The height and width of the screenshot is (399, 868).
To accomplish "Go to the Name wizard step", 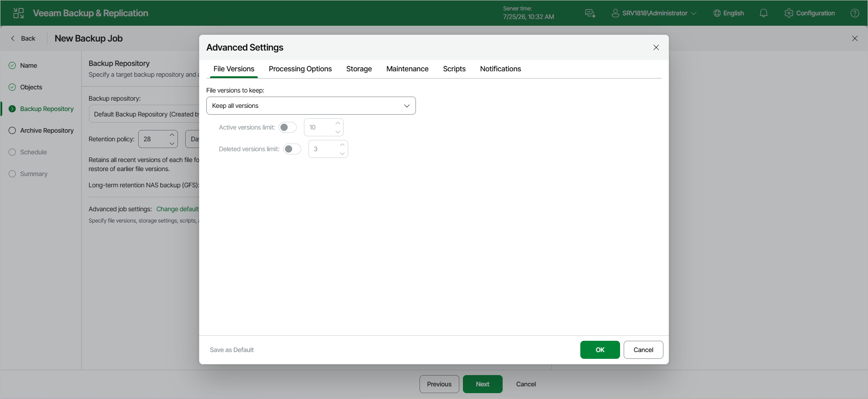I will coord(28,65).
